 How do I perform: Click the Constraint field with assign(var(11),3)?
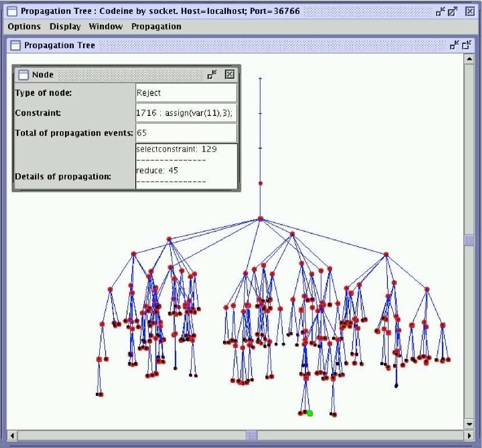click(x=186, y=113)
